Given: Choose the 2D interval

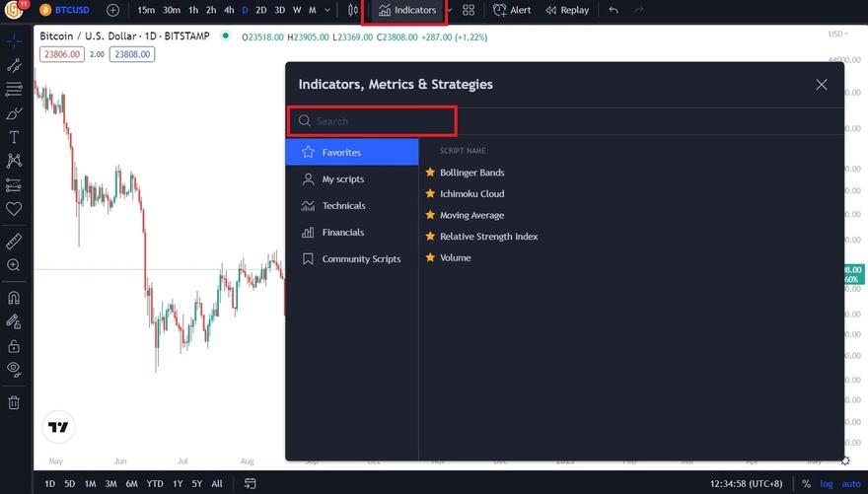Looking at the screenshot, I should pyautogui.click(x=261, y=10).
